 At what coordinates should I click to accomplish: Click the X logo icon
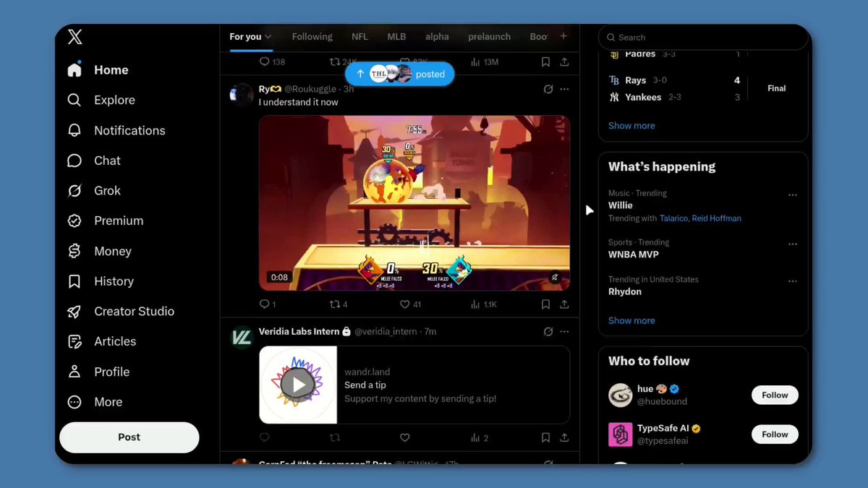click(75, 37)
